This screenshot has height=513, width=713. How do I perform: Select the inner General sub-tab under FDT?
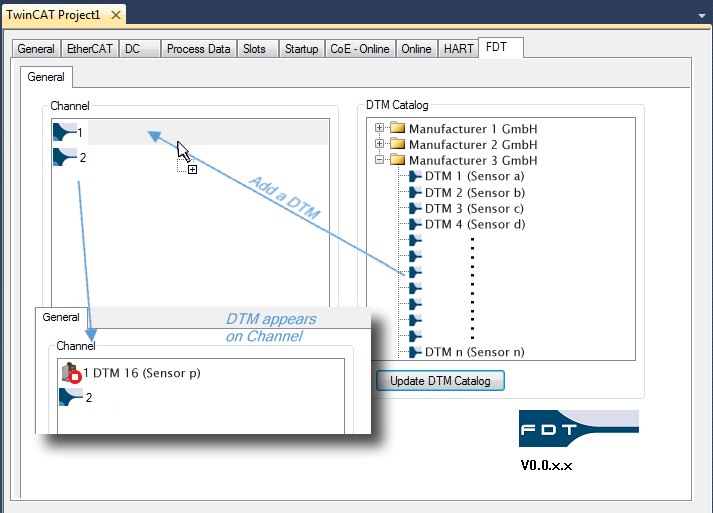point(46,77)
